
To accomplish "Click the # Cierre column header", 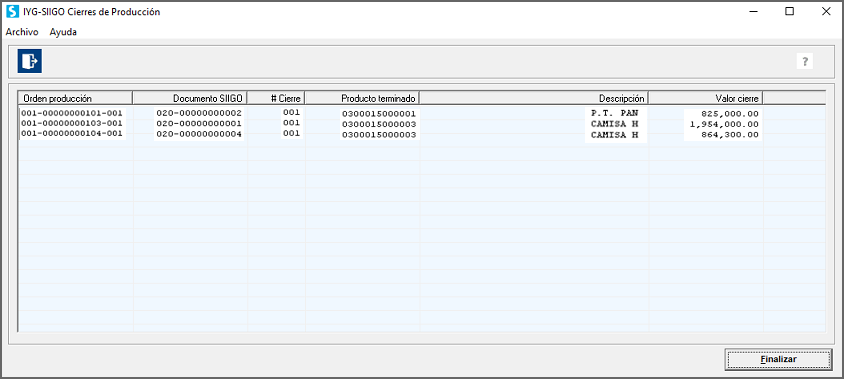I will 276,98.
